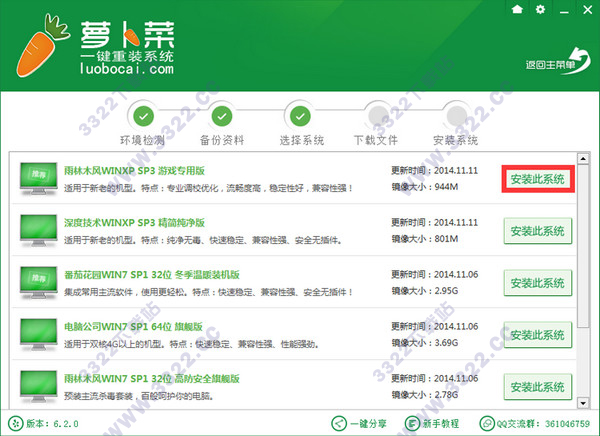Click scrollbar up arrow
Image resolution: width=600 pixels, height=436 pixels.
(x=583, y=158)
